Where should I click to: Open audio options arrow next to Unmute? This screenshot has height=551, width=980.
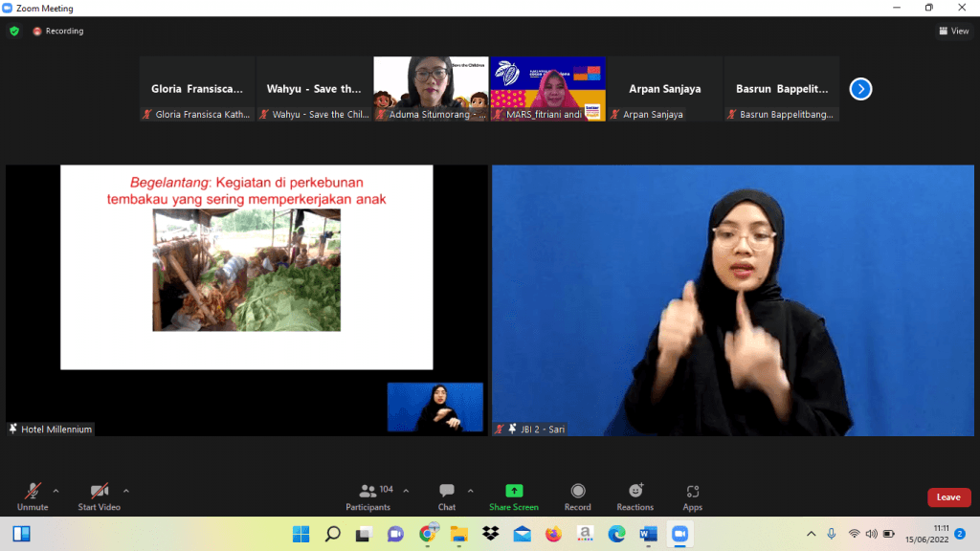click(56, 491)
